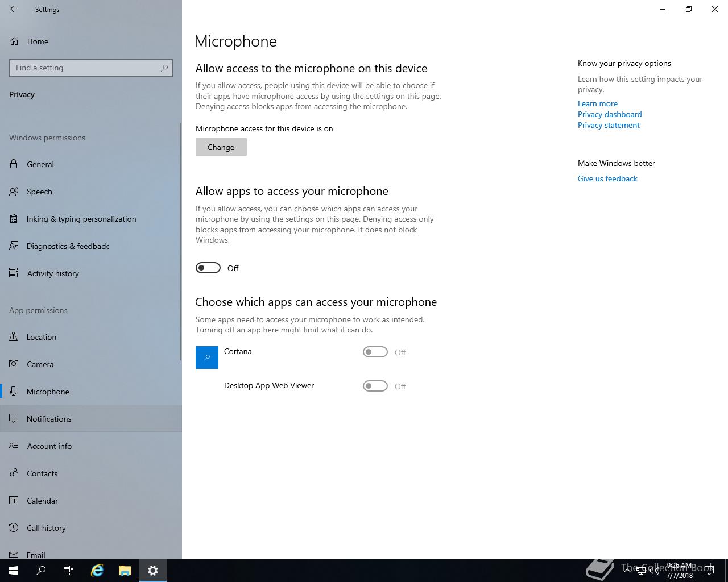This screenshot has height=582, width=728.
Task: Click the Microphone icon in sidebar
Action: (x=14, y=392)
